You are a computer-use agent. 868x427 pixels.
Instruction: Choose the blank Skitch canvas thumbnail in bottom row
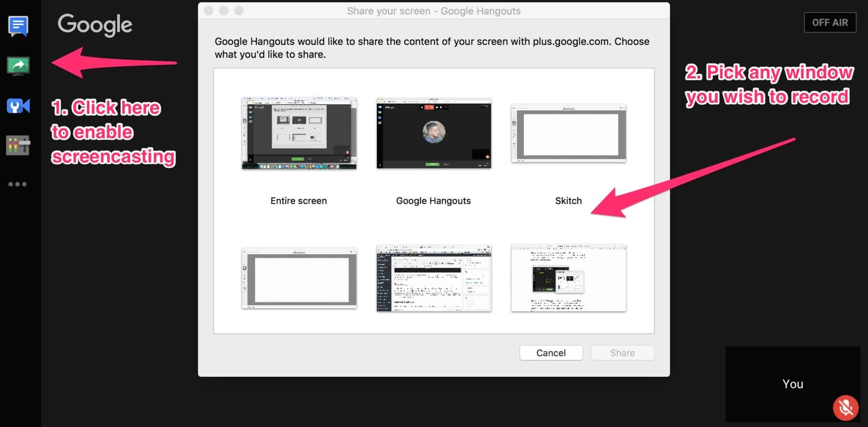point(299,278)
